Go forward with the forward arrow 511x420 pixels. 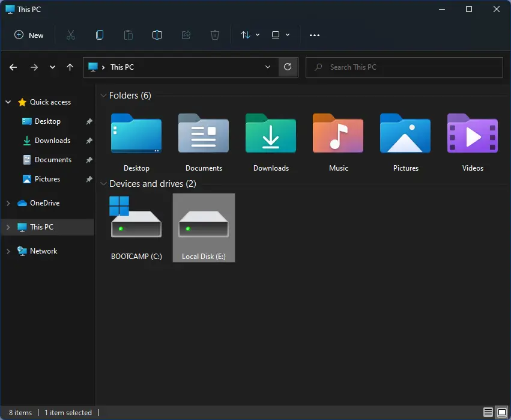[x=34, y=67]
